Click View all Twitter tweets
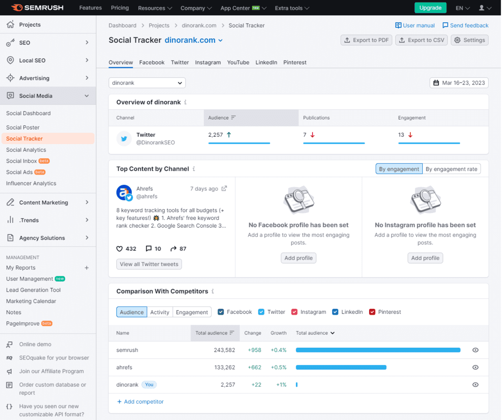This screenshot has height=420, width=504. (x=149, y=264)
